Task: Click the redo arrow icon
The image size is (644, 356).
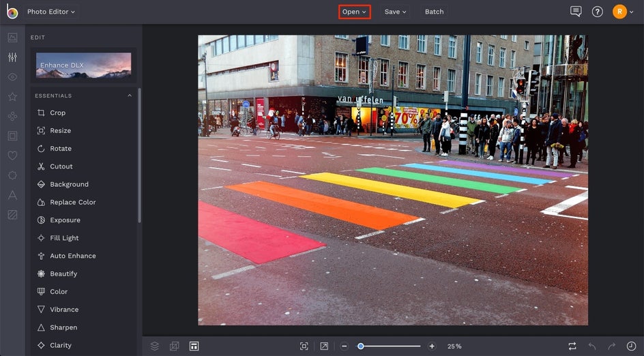Action: point(611,346)
